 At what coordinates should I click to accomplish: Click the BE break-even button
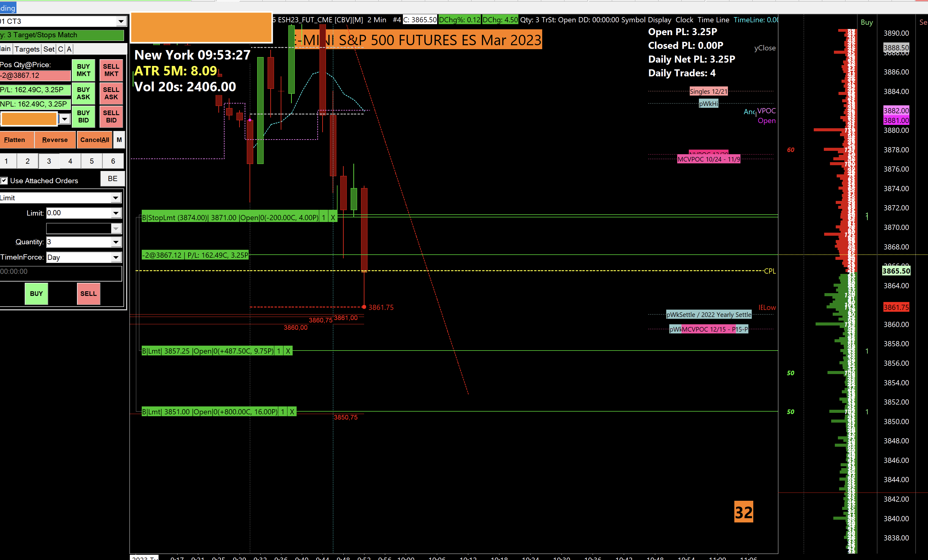pos(112,179)
